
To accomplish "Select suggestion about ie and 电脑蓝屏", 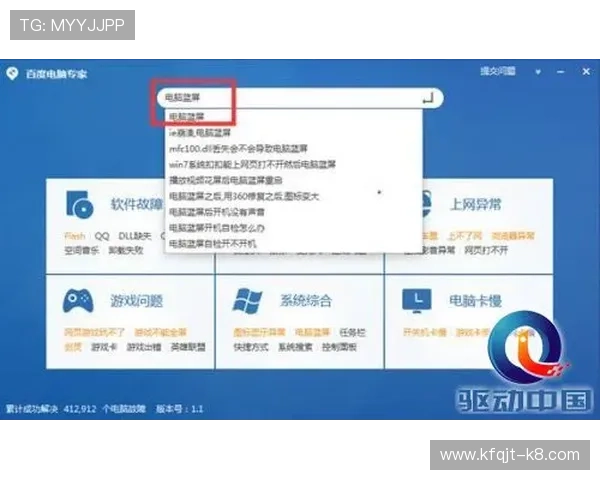I will click(x=200, y=133).
